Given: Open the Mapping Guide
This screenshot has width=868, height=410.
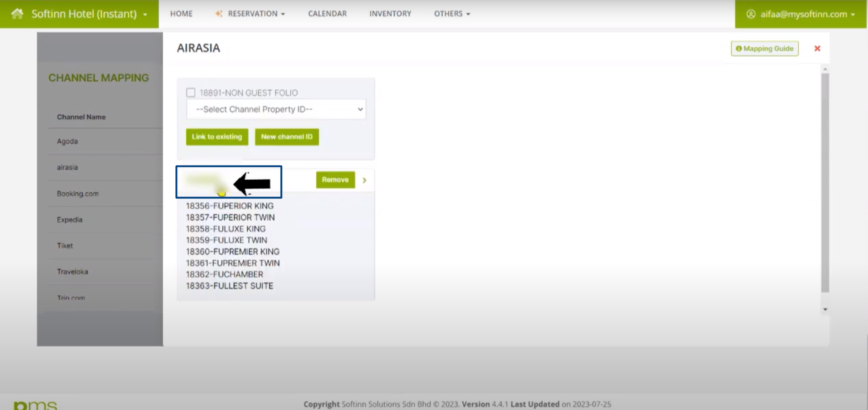Looking at the screenshot, I should coord(764,48).
